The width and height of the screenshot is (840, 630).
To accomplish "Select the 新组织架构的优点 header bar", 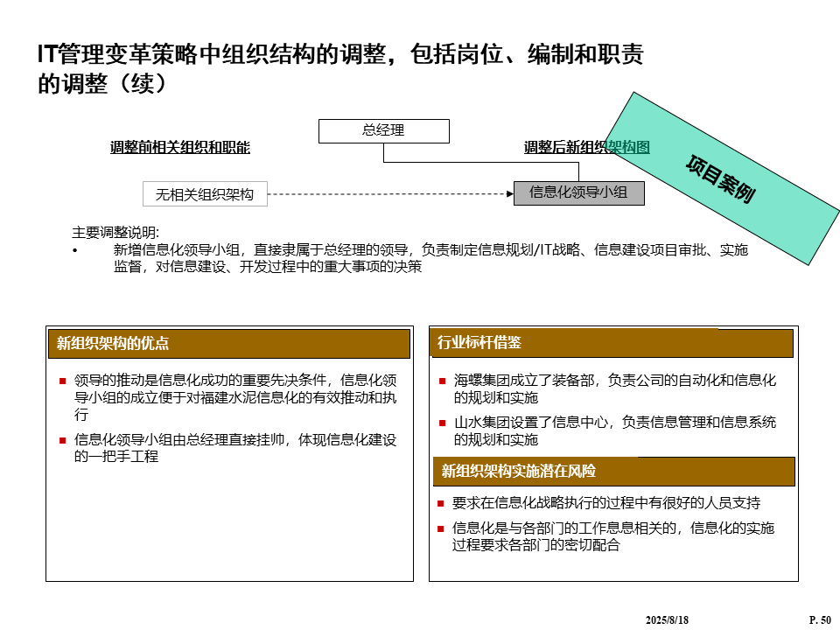I will pos(229,343).
